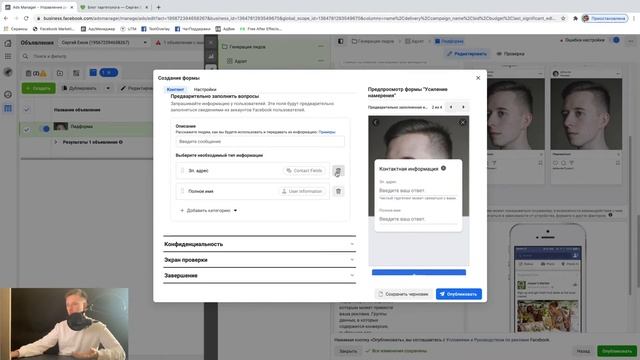Click the Дублировать button

tap(80, 88)
